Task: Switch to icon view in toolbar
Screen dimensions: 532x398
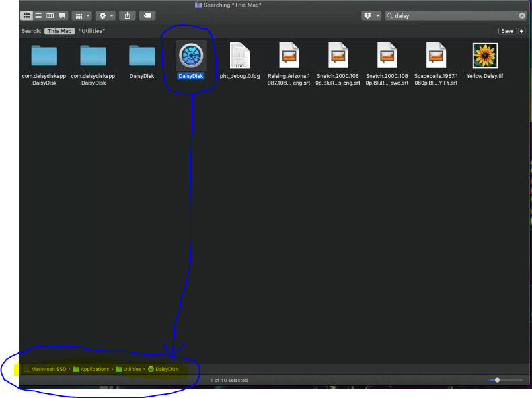Action: [26, 15]
